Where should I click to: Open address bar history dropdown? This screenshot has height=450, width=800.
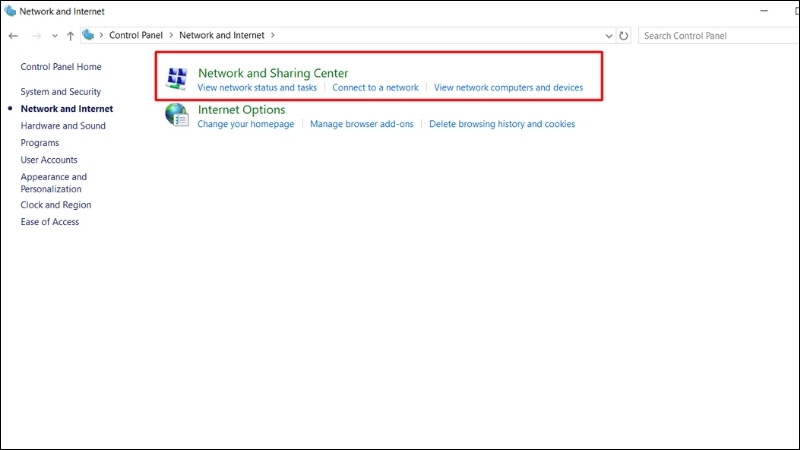tap(608, 36)
